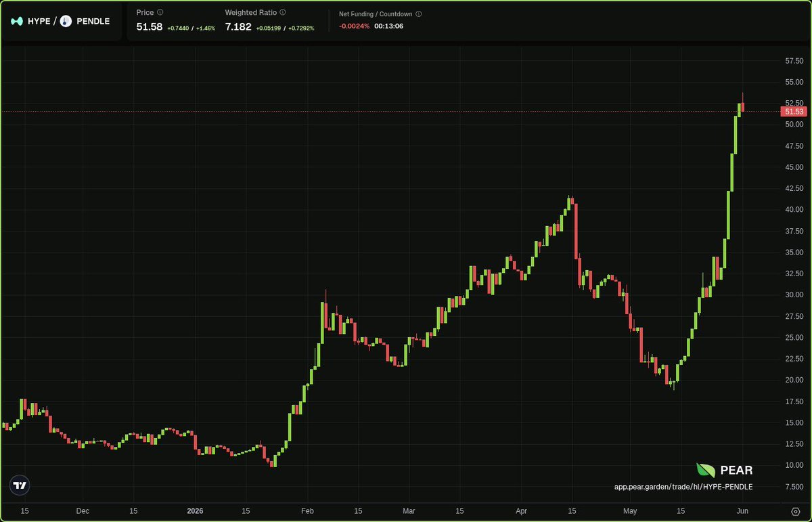Click the Dec label on time axis
This screenshot has width=812, height=522.
[82, 511]
